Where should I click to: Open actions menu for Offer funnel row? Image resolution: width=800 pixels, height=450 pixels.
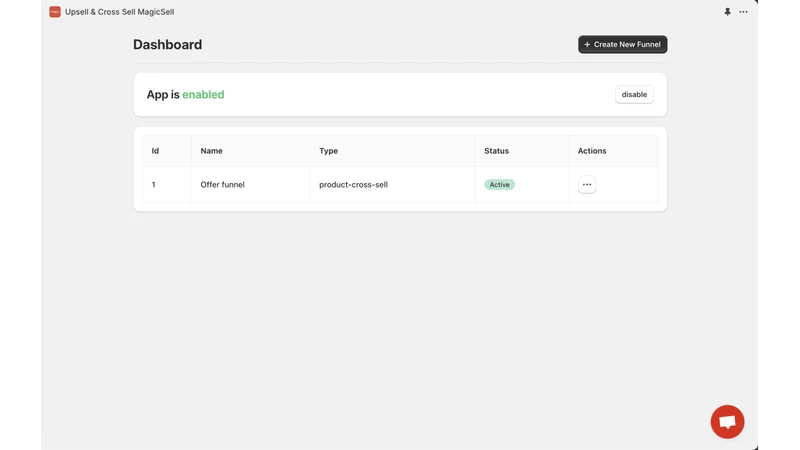587,184
